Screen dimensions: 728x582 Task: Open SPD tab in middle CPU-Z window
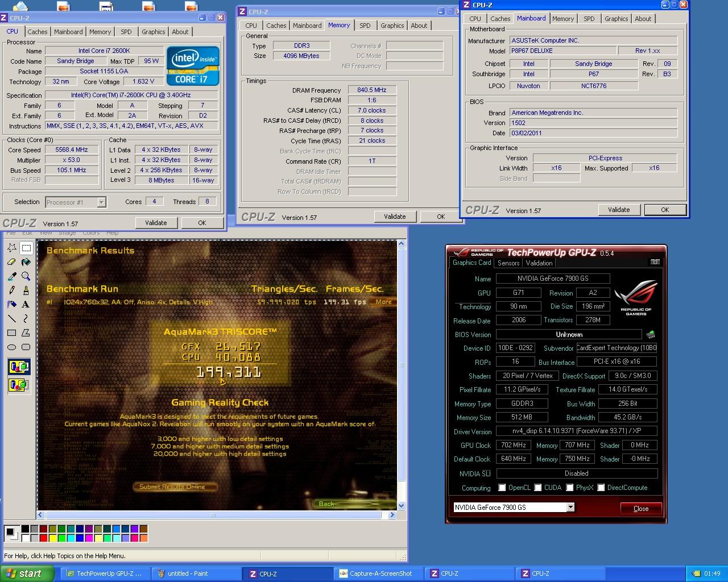pyautogui.click(x=365, y=26)
